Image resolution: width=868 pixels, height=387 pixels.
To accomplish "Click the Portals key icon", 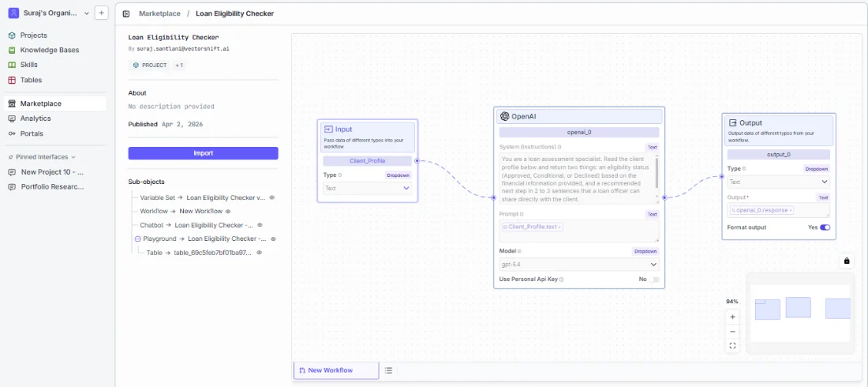I will tap(12, 133).
